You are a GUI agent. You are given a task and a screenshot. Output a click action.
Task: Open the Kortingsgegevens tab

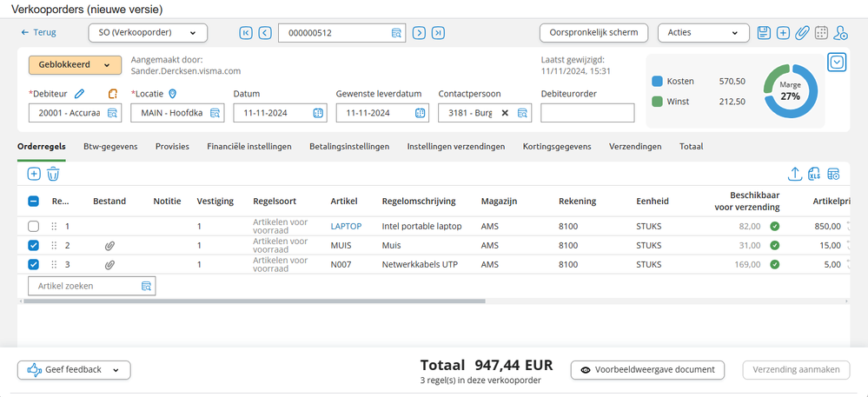click(x=557, y=147)
